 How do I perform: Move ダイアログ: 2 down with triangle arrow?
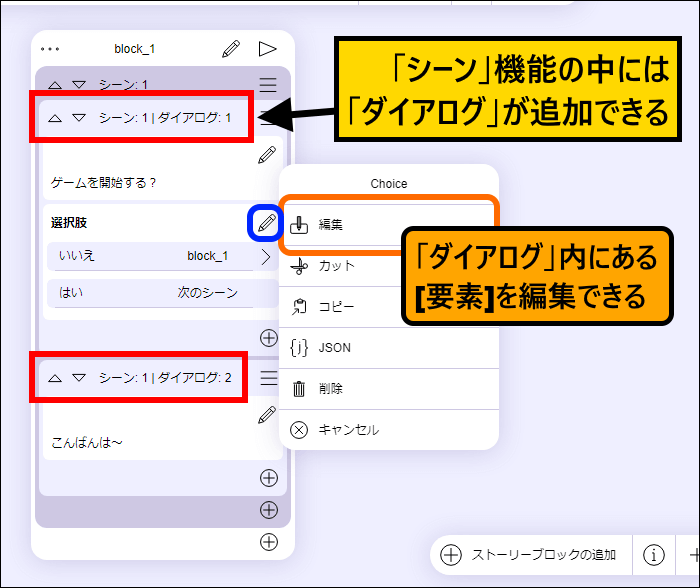click(x=79, y=378)
